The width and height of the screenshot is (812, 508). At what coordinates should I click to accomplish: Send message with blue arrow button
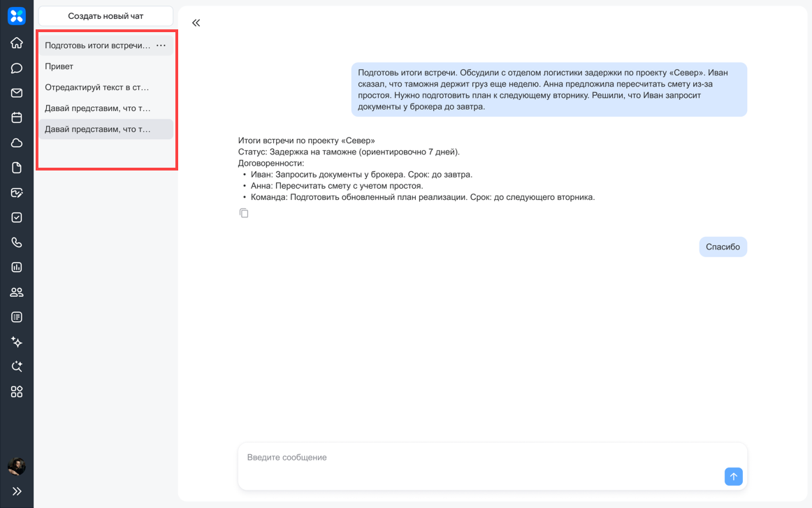coord(733,477)
